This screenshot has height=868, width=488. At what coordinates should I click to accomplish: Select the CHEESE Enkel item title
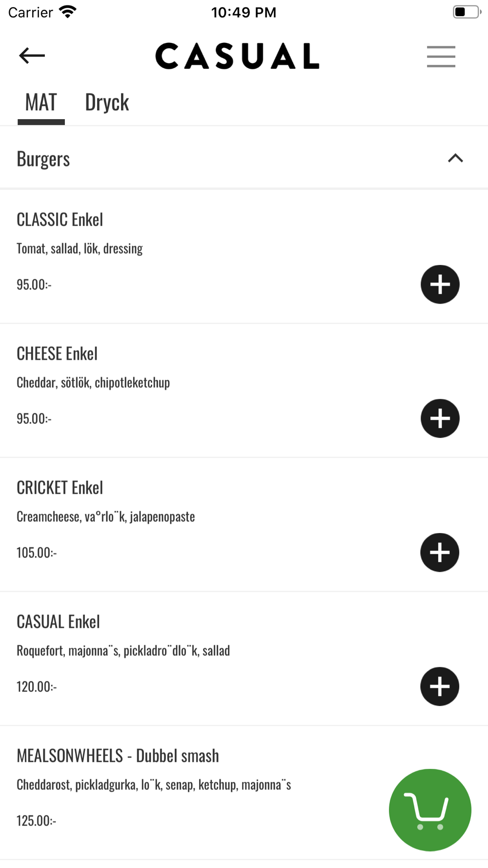[57, 354]
